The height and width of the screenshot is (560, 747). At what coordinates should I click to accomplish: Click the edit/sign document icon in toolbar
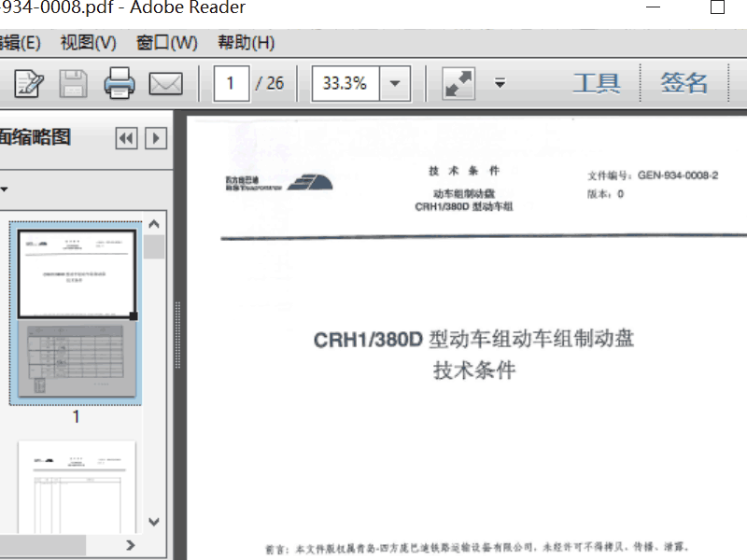click(29, 84)
